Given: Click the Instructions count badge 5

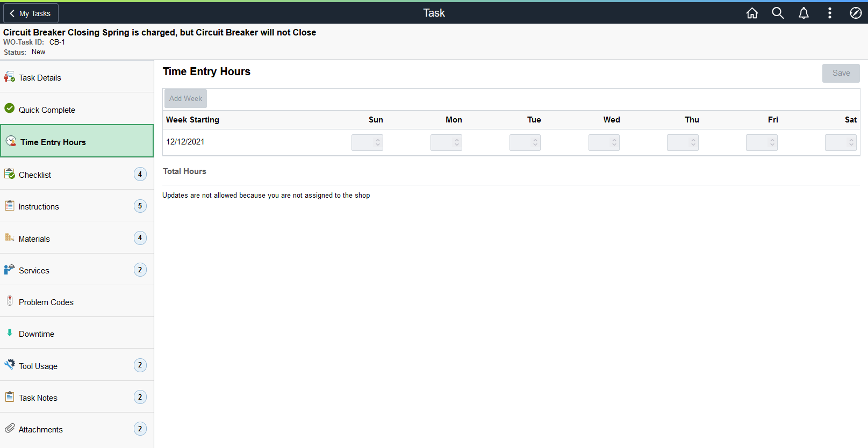Looking at the screenshot, I should 140,206.
